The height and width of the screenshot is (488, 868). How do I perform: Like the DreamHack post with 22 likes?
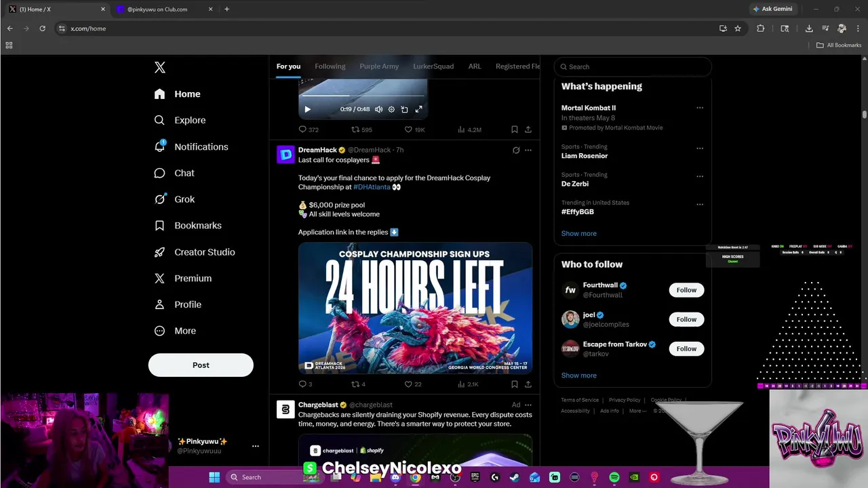pyautogui.click(x=412, y=384)
